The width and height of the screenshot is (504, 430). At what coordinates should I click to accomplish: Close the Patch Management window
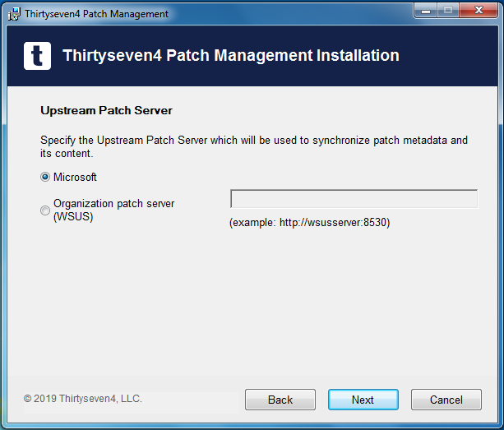[479, 11]
